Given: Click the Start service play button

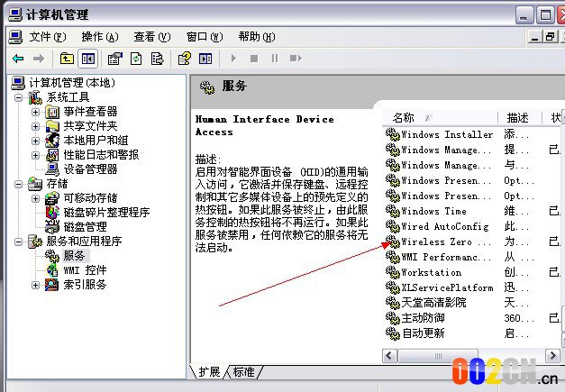Looking at the screenshot, I should [x=233, y=59].
